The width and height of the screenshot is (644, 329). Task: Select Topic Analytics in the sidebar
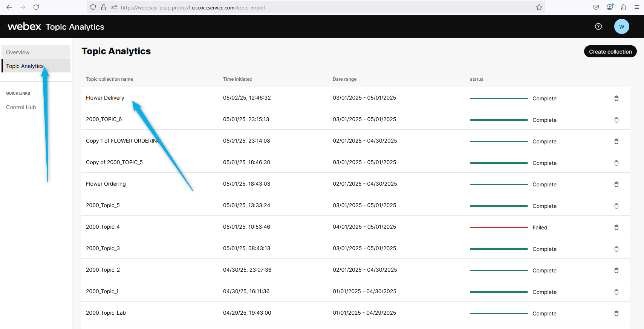(25, 66)
